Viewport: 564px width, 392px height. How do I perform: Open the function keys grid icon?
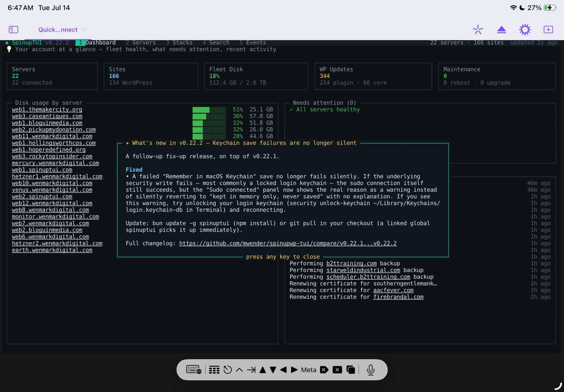(214, 370)
